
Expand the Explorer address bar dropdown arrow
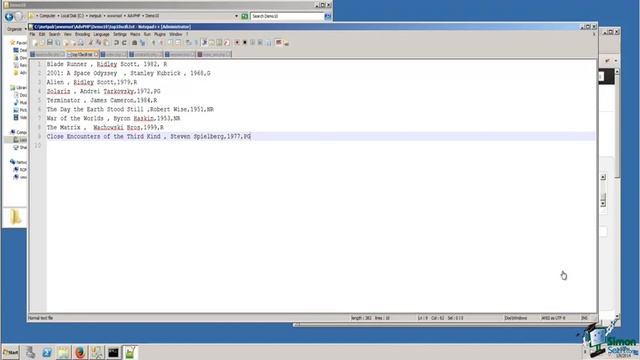click(x=236, y=16)
